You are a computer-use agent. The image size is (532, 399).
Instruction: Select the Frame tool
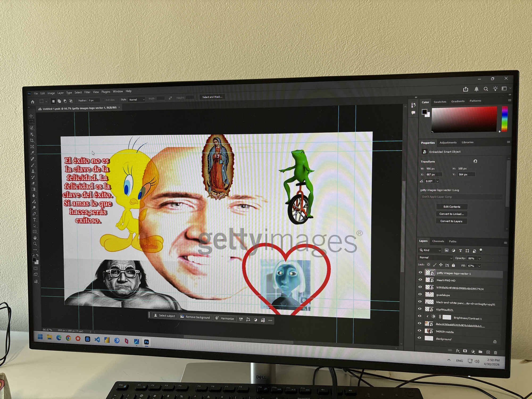point(32,147)
